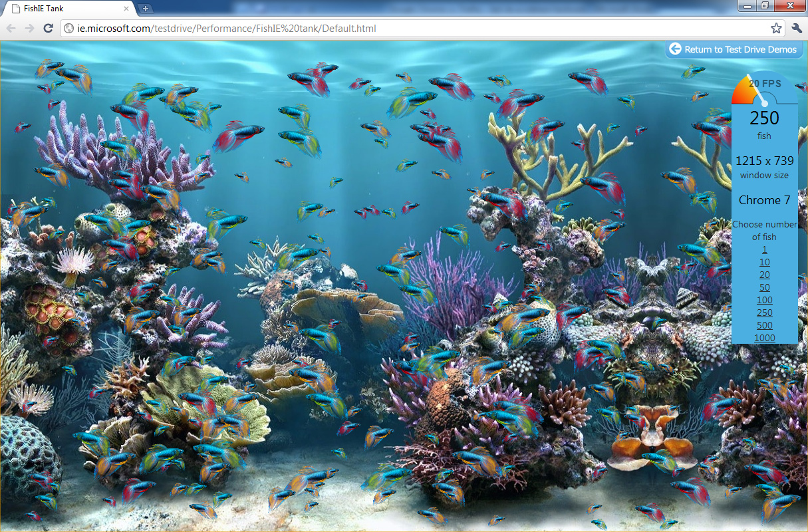Reload the FishIE Tank page
The image size is (808, 532).
tap(48, 28)
